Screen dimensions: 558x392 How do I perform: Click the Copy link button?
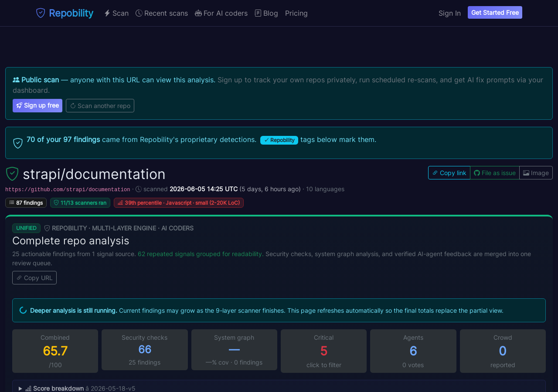449,173
